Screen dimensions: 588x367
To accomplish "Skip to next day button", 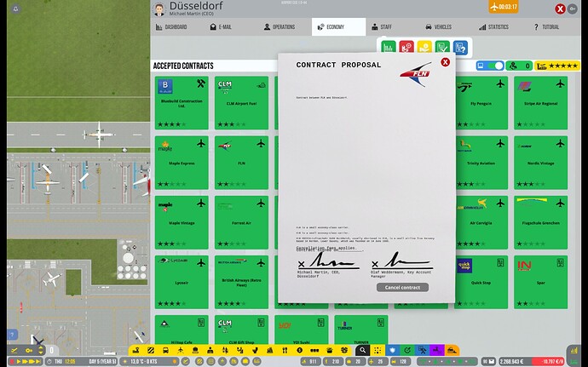I will (37, 362).
